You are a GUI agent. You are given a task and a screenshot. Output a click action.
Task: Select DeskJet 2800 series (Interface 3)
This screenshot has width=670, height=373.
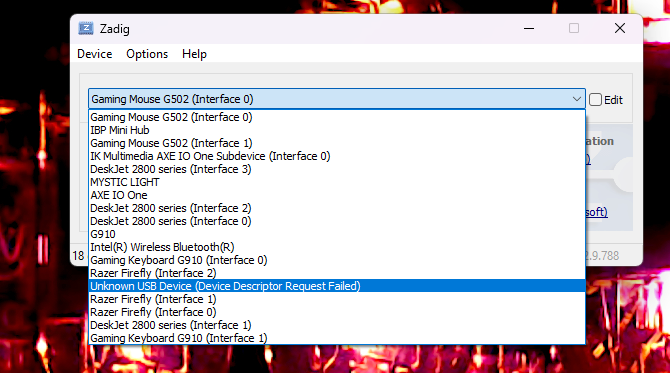click(x=337, y=169)
